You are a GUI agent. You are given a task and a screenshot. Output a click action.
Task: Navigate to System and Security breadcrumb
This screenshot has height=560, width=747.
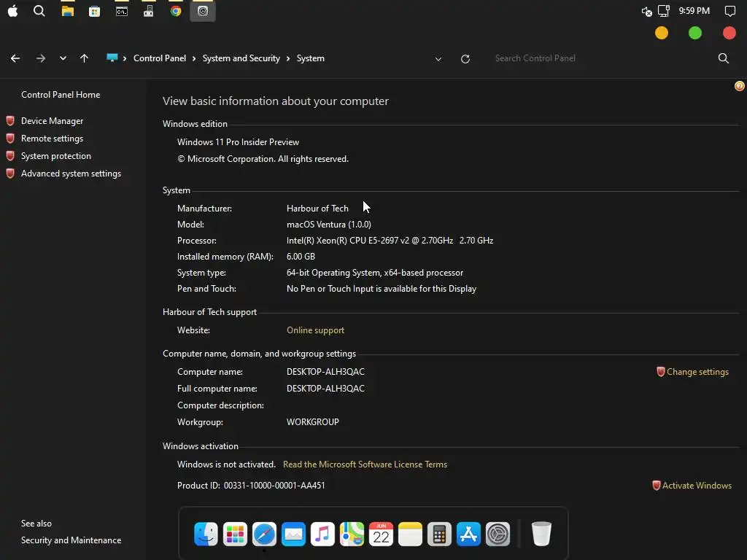point(241,58)
